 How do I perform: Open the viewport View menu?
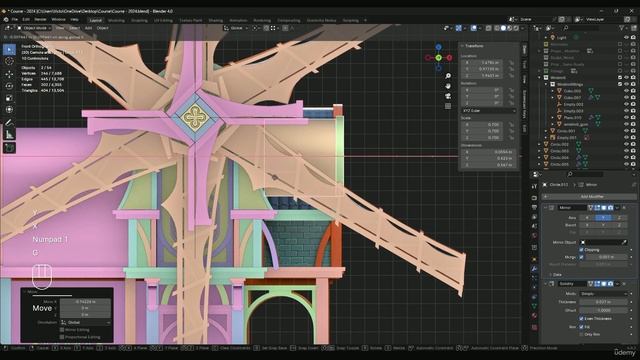(x=60, y=28)
